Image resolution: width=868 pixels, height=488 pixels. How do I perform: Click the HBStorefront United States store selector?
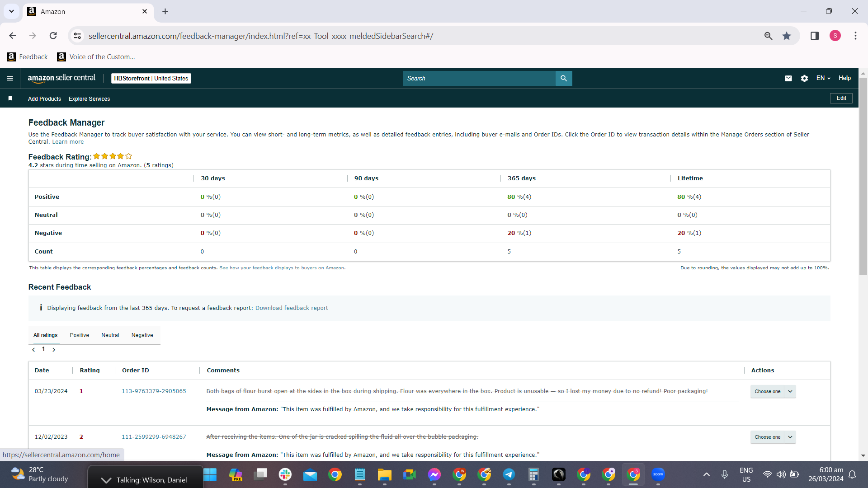point(151,78)
